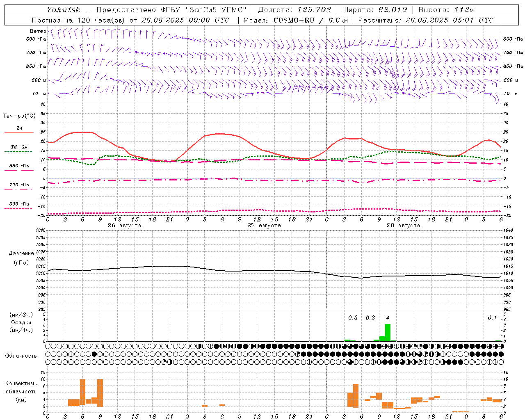Click the Td 2м dew point legend entry
Viewport: 525px width, 420px height.
(19, 147)
